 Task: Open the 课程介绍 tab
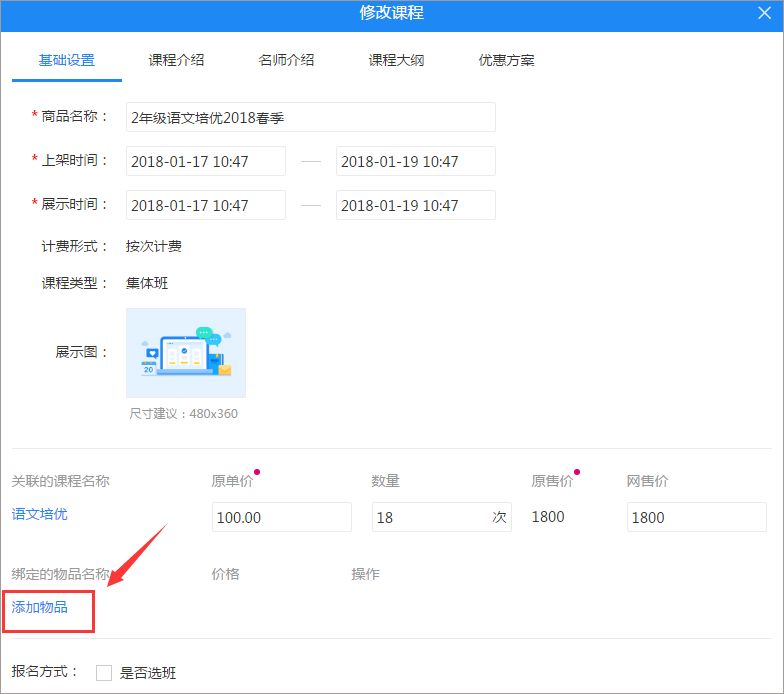point(177,60)
